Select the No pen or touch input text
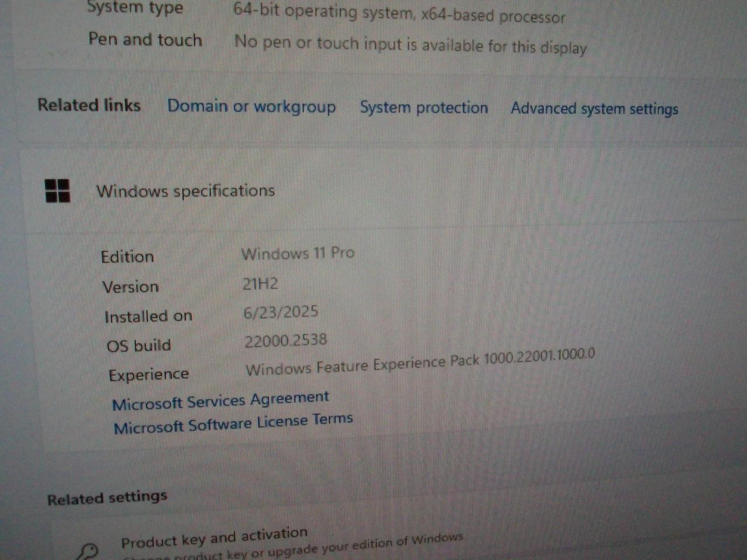Screen dimensions: 747x560 pyautogui.click(x=410, y=44)
